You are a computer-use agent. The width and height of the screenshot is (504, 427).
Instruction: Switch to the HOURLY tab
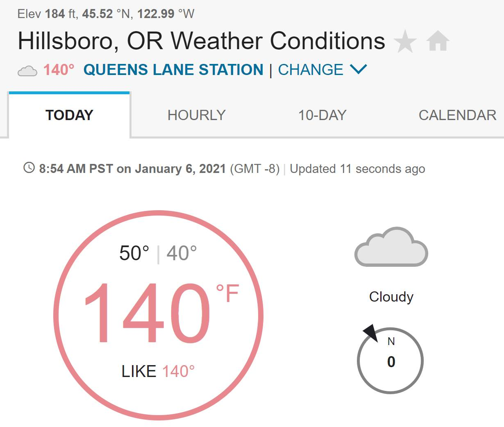197,115
